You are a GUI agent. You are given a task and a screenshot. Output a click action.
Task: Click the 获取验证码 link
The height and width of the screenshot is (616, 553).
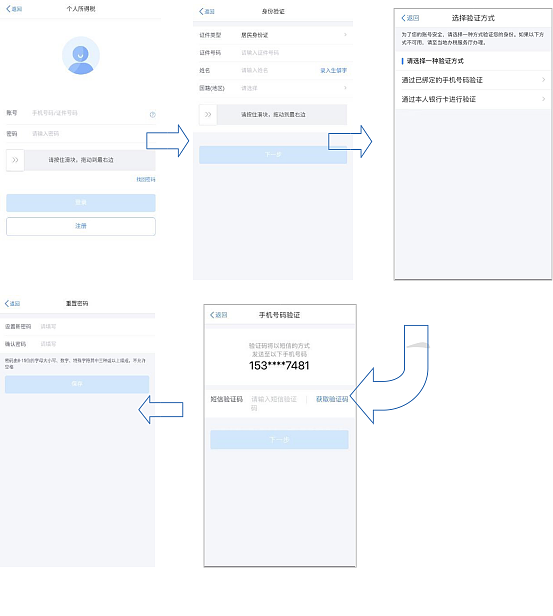(x=332, y=399)
